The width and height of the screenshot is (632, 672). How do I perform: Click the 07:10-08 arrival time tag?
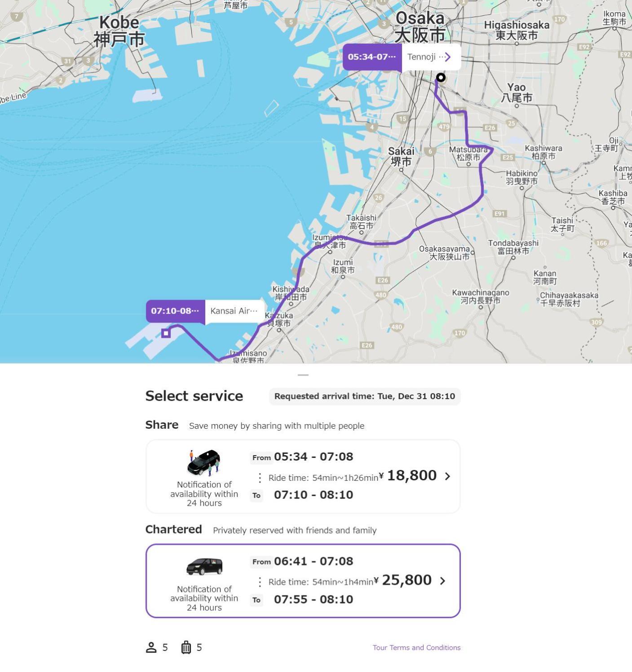click(x=175, y=311)
